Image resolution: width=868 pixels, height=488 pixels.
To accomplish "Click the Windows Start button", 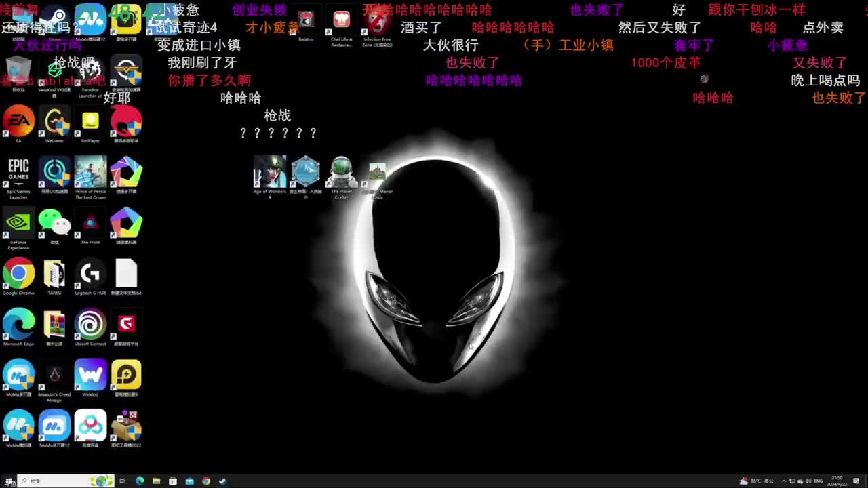I will 7,481.
